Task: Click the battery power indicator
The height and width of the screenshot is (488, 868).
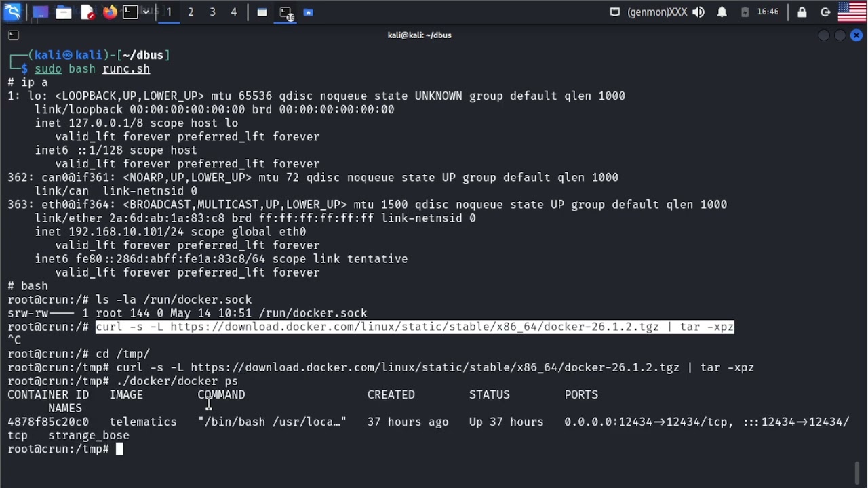Action: (x=745, y=12)
